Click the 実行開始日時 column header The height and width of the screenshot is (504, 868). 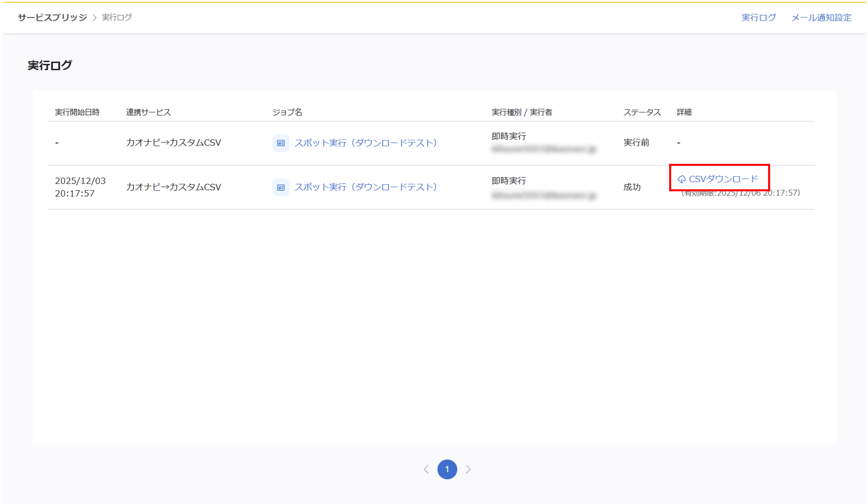click(x=77, y=112)
